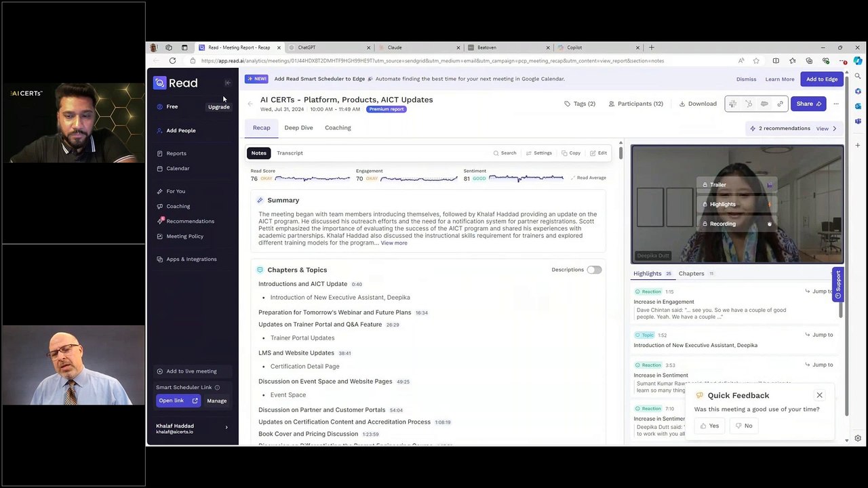Click Learn More in banner
The image size is (868, 488).
pos(780,79)
